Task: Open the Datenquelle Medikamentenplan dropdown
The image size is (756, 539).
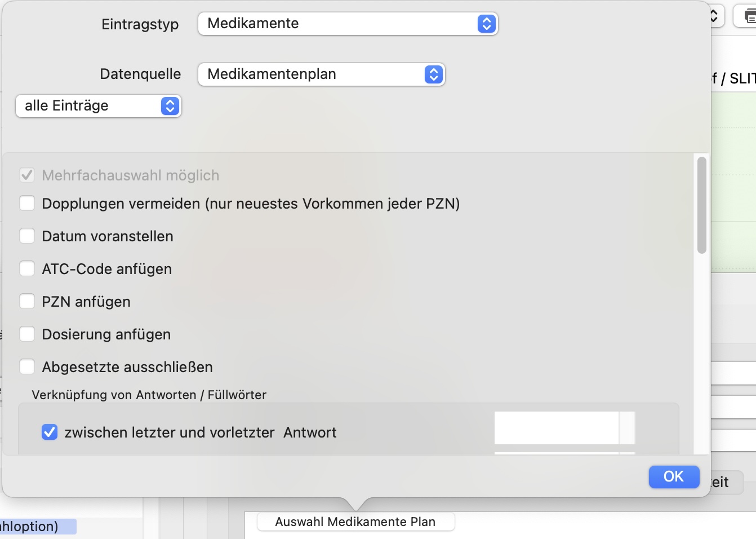Action: click(321, 74)
